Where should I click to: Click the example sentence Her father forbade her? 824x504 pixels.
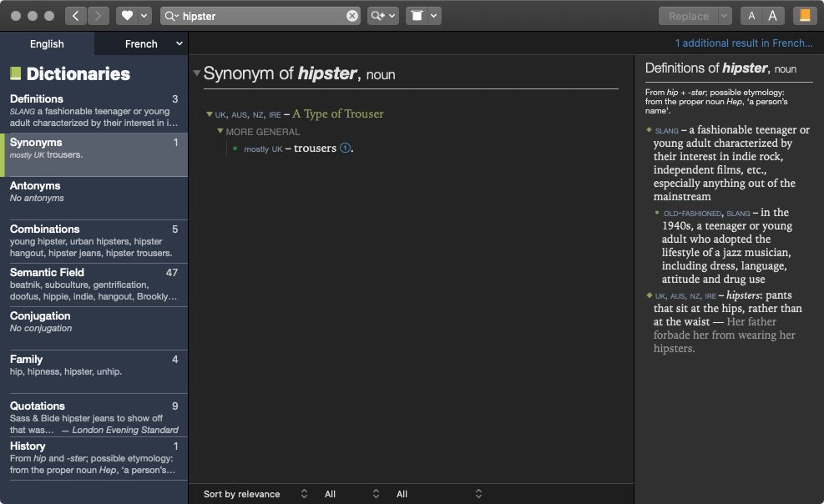tap(724, 335)
